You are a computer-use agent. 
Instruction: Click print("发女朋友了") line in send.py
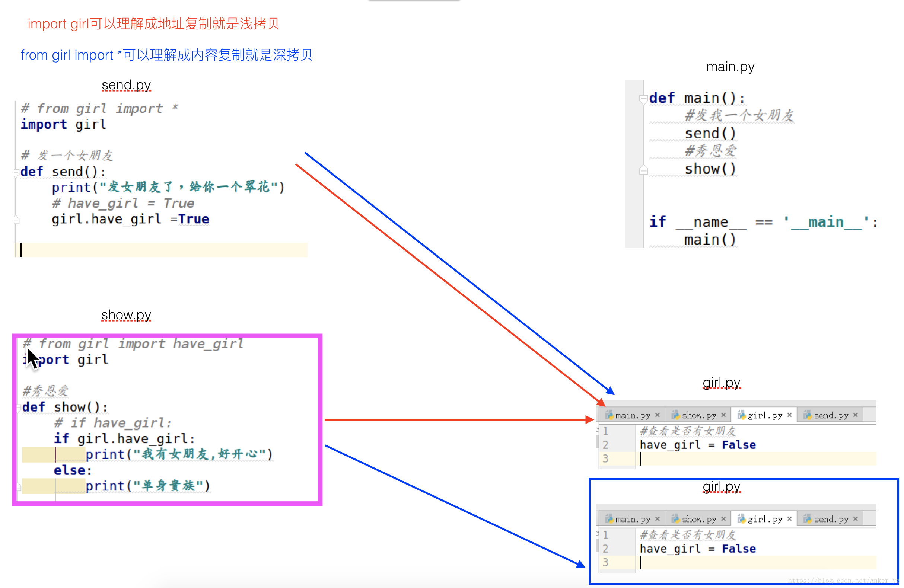pyautogui.click(x=168, y=187)
